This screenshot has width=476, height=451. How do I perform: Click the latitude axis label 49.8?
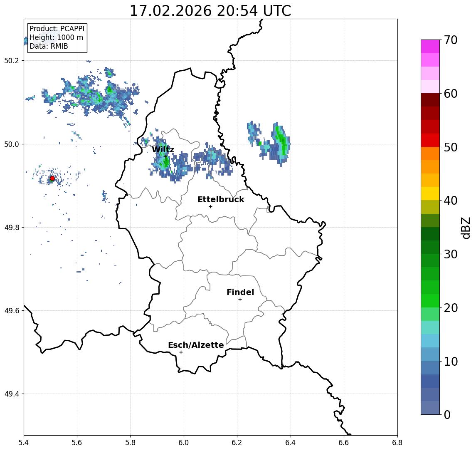(11, 227)
